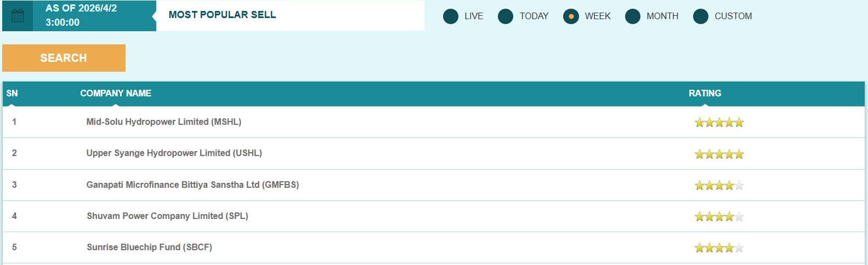
Task: Open Shuvam Power Company Limited (SPL)
Action: click(x=167, y=216)
